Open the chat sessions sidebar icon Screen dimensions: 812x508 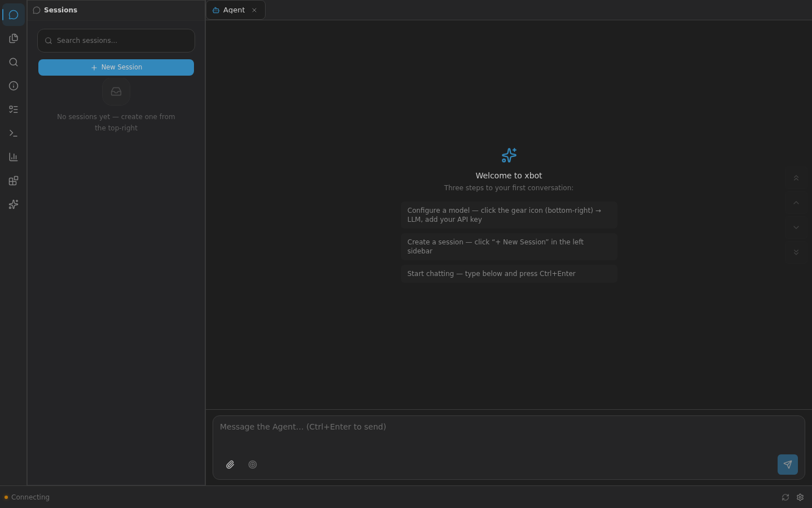[14, 15]
